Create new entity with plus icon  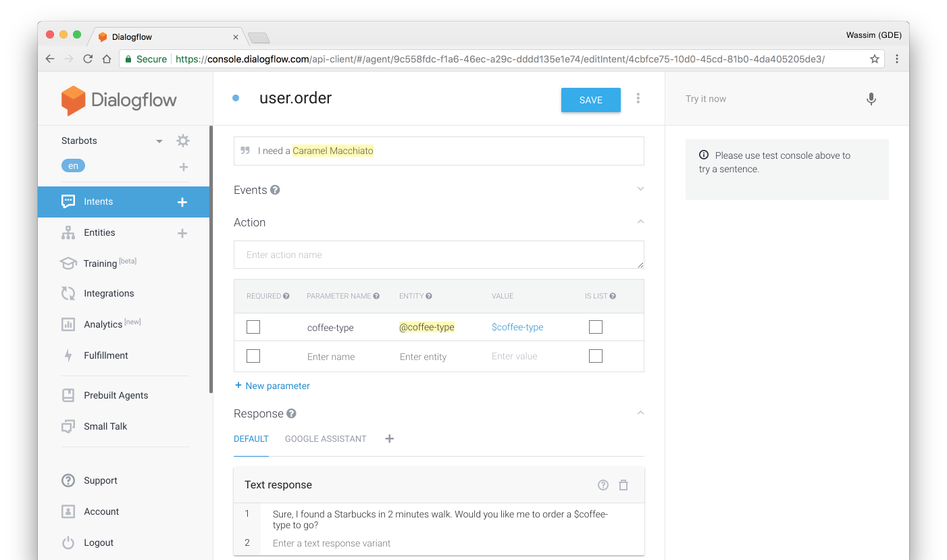tap(182, 233)
